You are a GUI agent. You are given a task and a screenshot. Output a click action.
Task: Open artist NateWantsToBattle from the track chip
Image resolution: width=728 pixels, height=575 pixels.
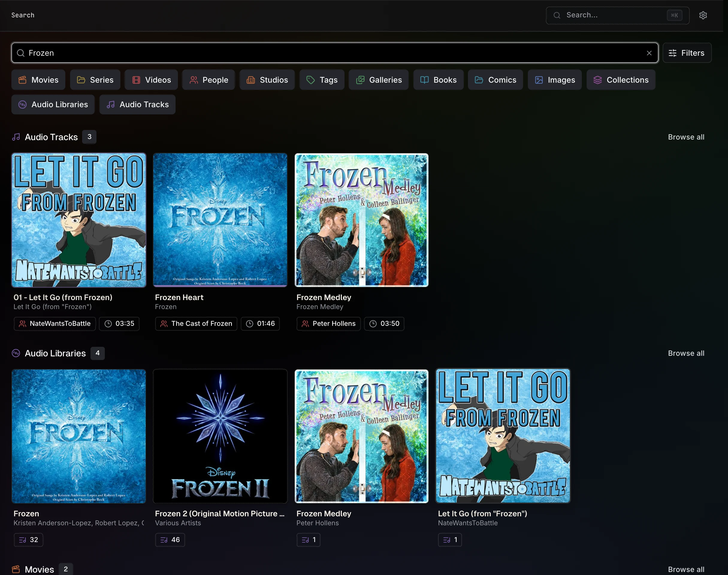coord(55,323)
